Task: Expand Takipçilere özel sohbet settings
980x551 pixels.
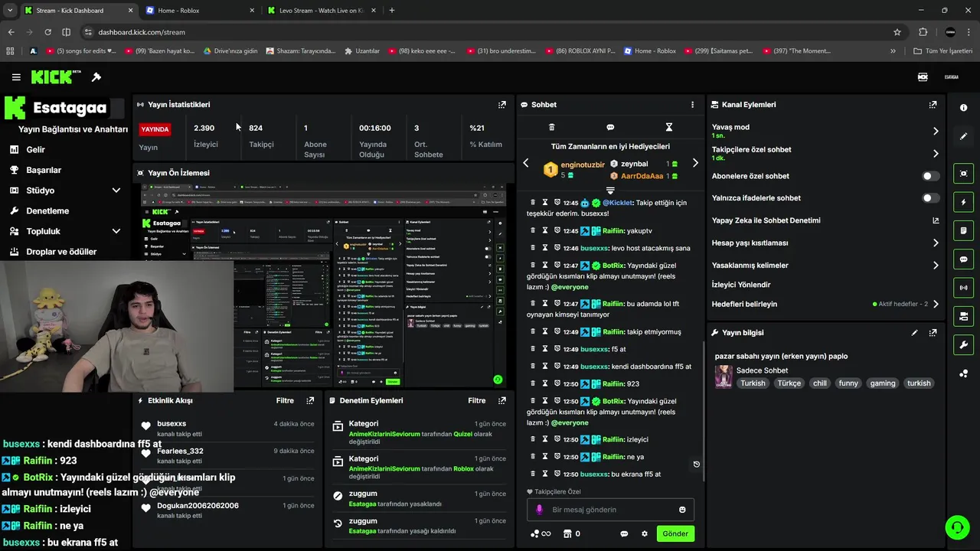Action: (x=936, y=154)
